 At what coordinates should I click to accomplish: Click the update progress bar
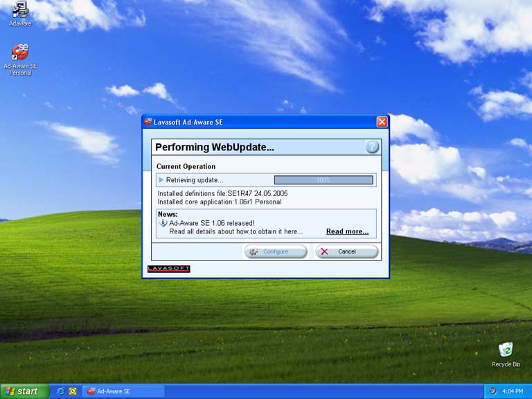323,180
